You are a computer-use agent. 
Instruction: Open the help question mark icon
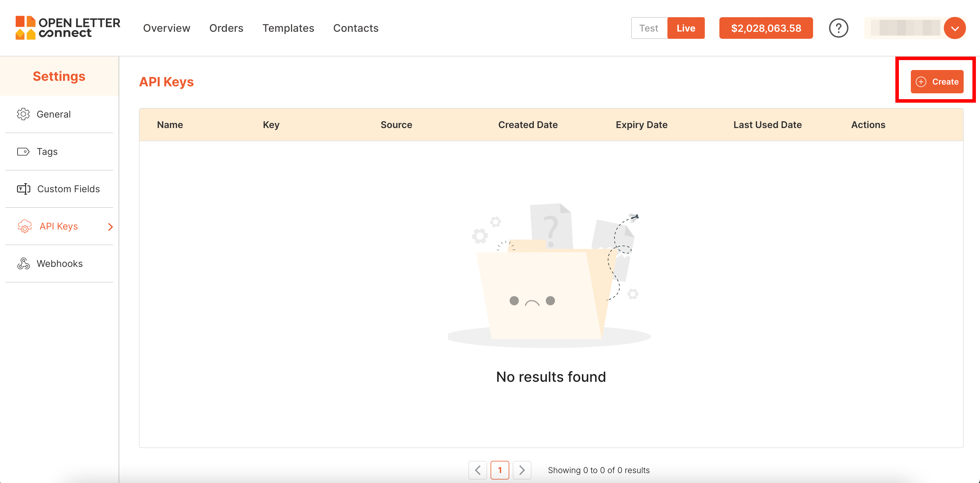pyautogui.click(x=838, y=28)
